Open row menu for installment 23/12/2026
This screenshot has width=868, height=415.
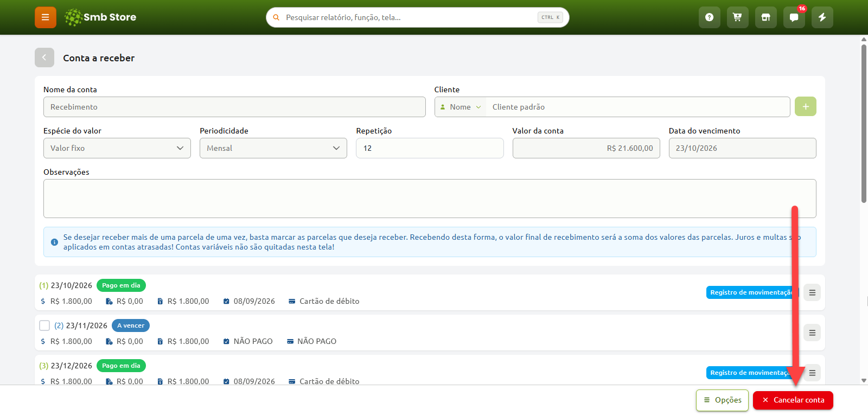click(812, 373)
